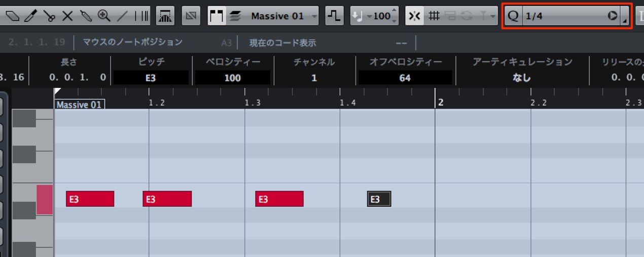This screenshot has width=644, height=257.
Task: Click the 現在のコード表示 status label
Action: click(283, 43)
